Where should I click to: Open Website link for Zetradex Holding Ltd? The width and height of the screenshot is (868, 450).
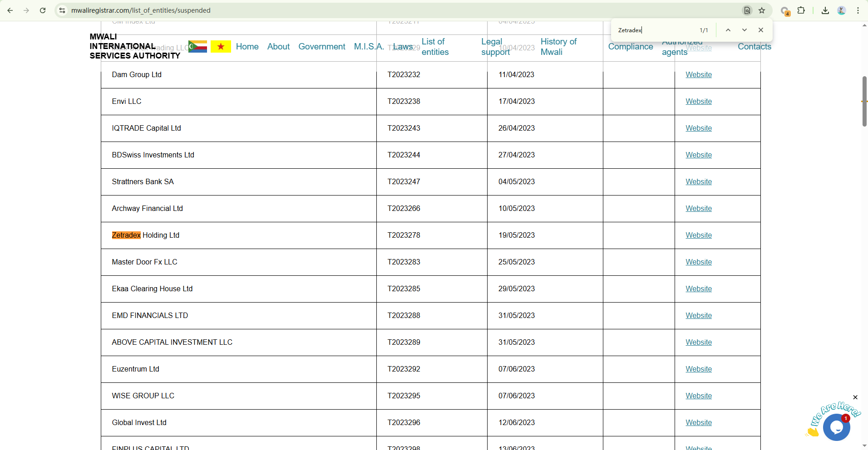[698, 235]
